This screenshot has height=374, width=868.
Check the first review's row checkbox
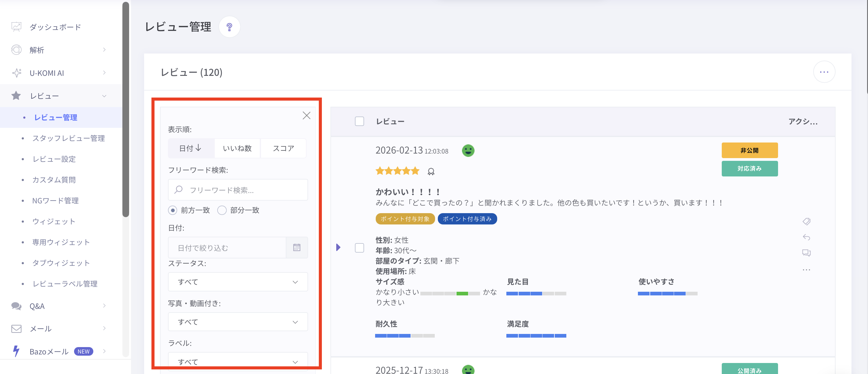click(359, 248)
